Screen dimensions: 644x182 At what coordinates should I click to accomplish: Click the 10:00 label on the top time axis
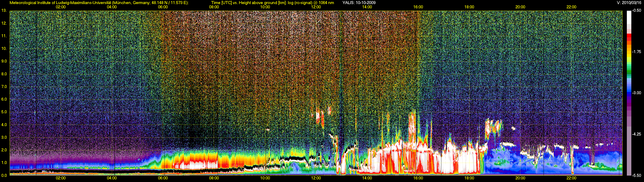[265, 7]
